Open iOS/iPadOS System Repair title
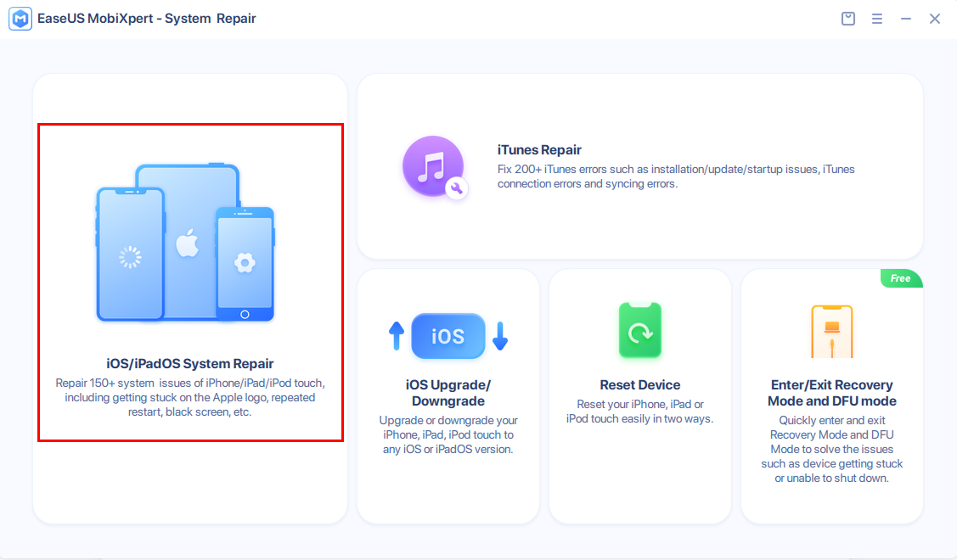957x560 pixels. coord(190,364)
